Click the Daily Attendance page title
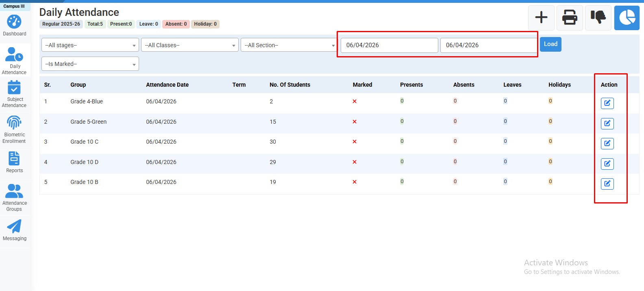Viewport: 644px width, 291px height. pos(79,12)
